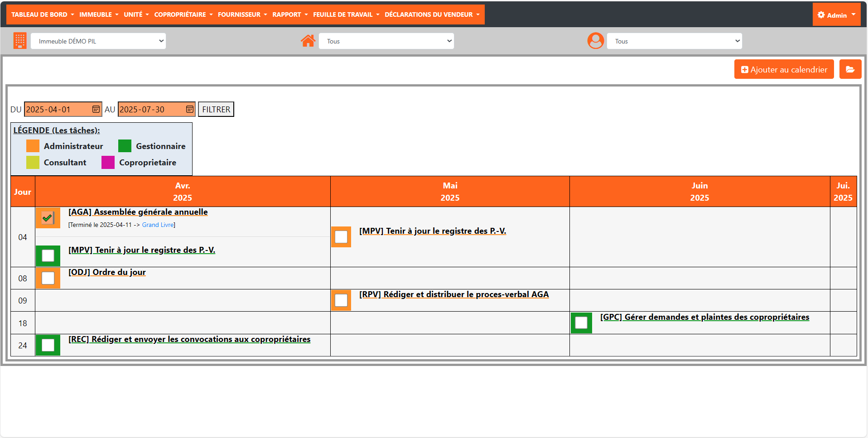The height and width of the screenshot is (438, 868).
Task: Open the RAPPORT menu
Action: point(290,14)
